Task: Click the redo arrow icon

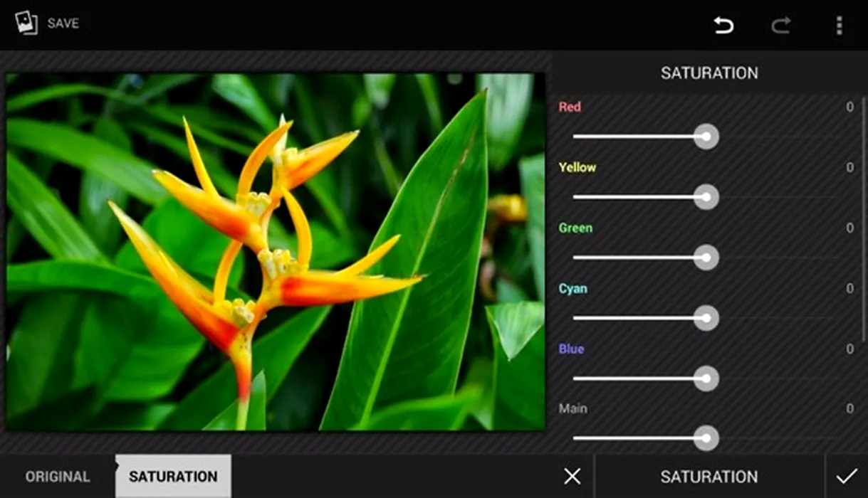Action: 781,26
